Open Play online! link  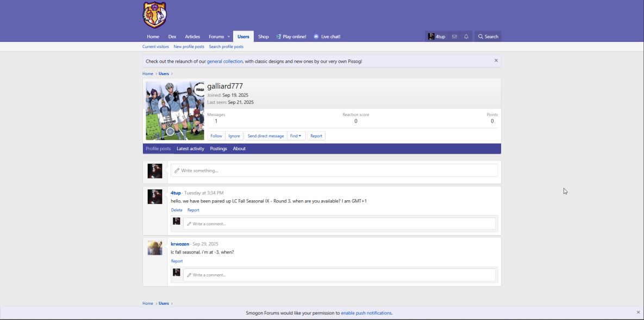click(291, 36)
